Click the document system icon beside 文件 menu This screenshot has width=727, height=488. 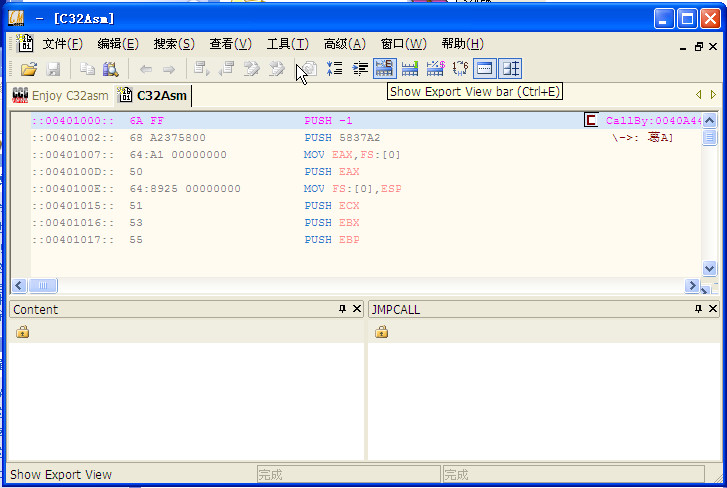(x=24, y=44)
